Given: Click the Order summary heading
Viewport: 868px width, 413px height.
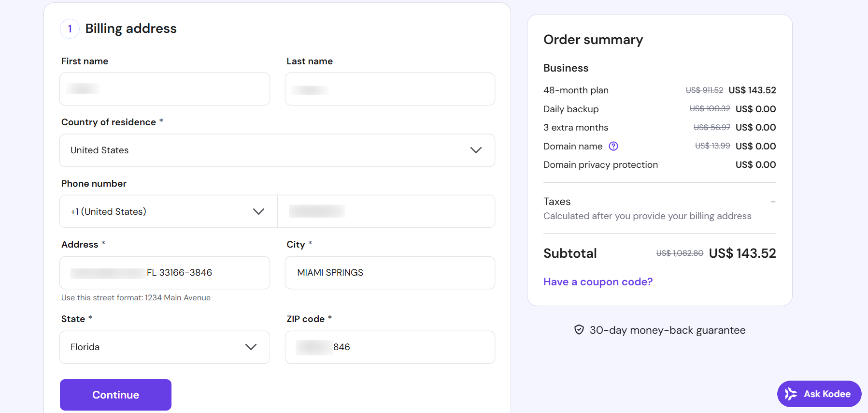Looking at the screenshot, I should pos(593,40).
